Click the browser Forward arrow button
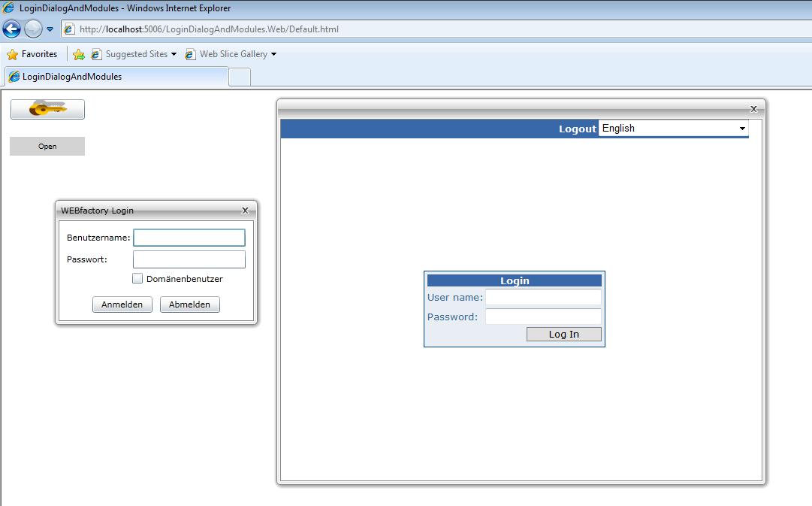The width and height of the screenshot is (812, 506). click(33, 29)
